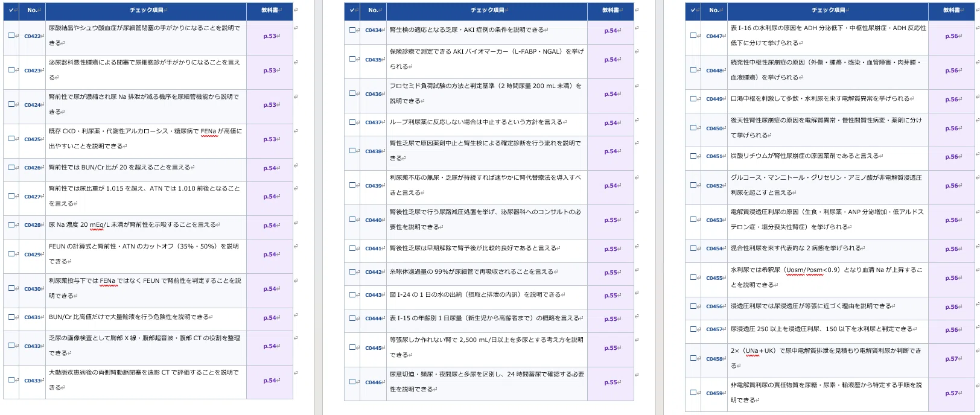Mark the checkbox for C0459
This screenshot has height=415, width=980.
[693, 392]
